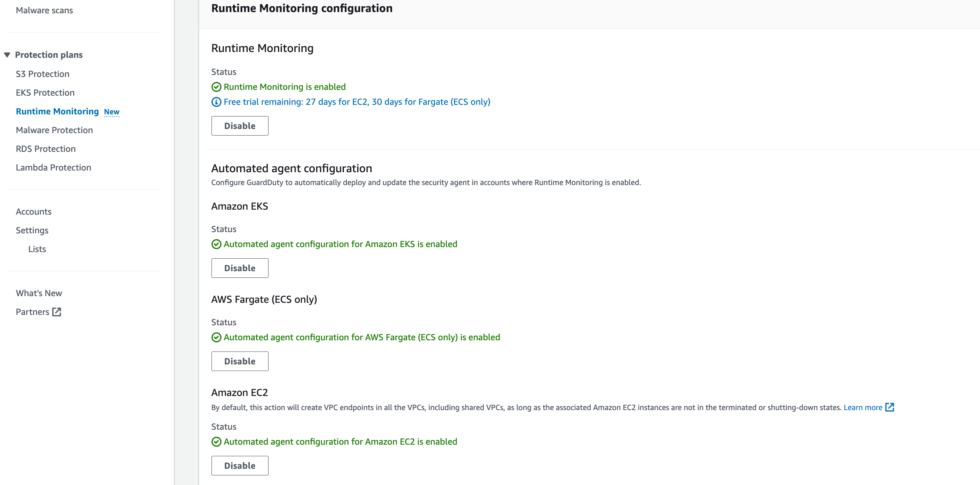Collapse the Protection plans section triangle
The height and width of the screenshot is (485, 980).
[7, 55]
